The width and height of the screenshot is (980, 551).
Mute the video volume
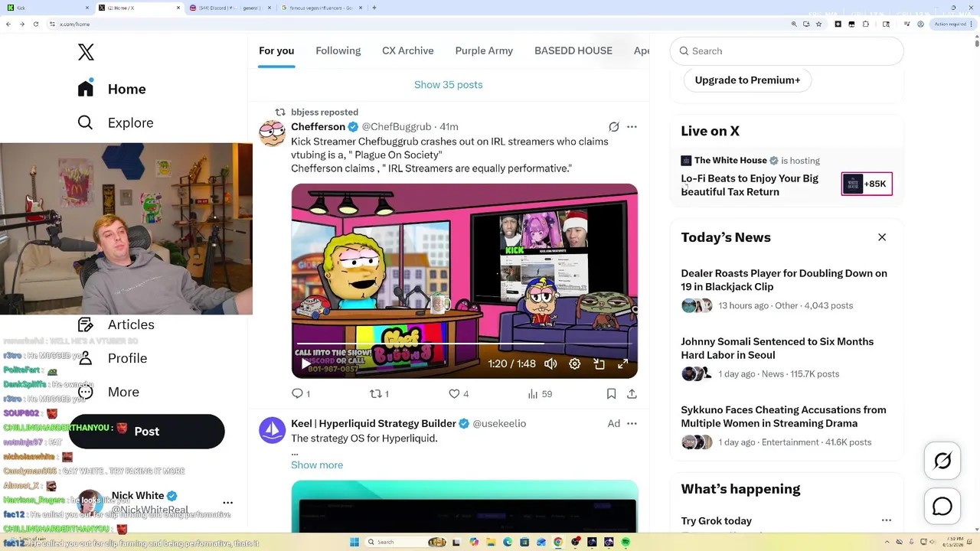(550, 364)
